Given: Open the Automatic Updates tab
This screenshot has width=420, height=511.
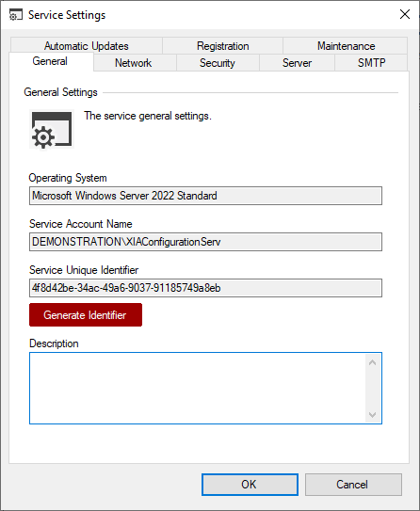Looking at the screenshot, I should pyautogui.click(x=87, y=45).
